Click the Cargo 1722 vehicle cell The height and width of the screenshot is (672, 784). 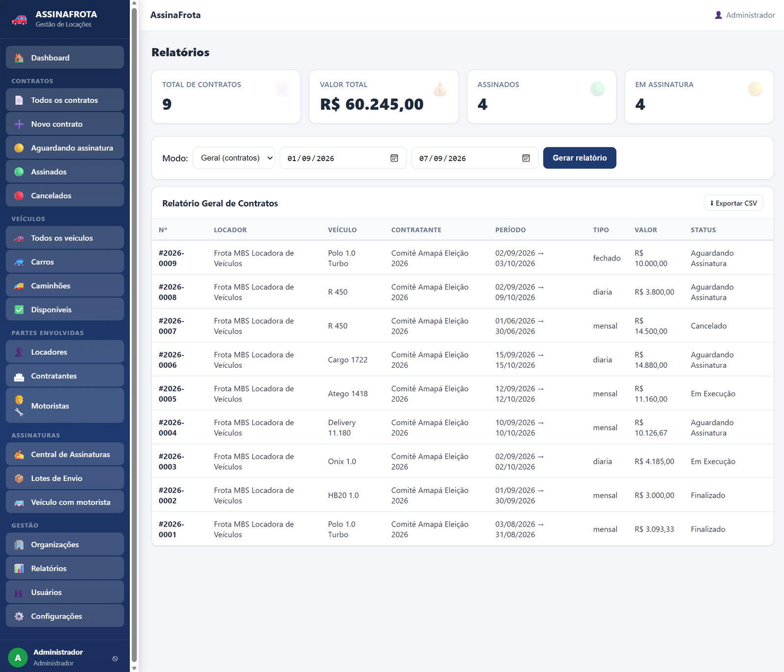point(348,360)
